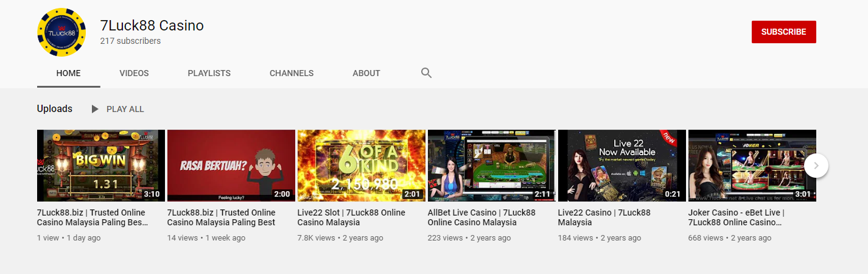View the ABOUT tab
This screenshot has width=868, height=274.
tap(366, 73)
